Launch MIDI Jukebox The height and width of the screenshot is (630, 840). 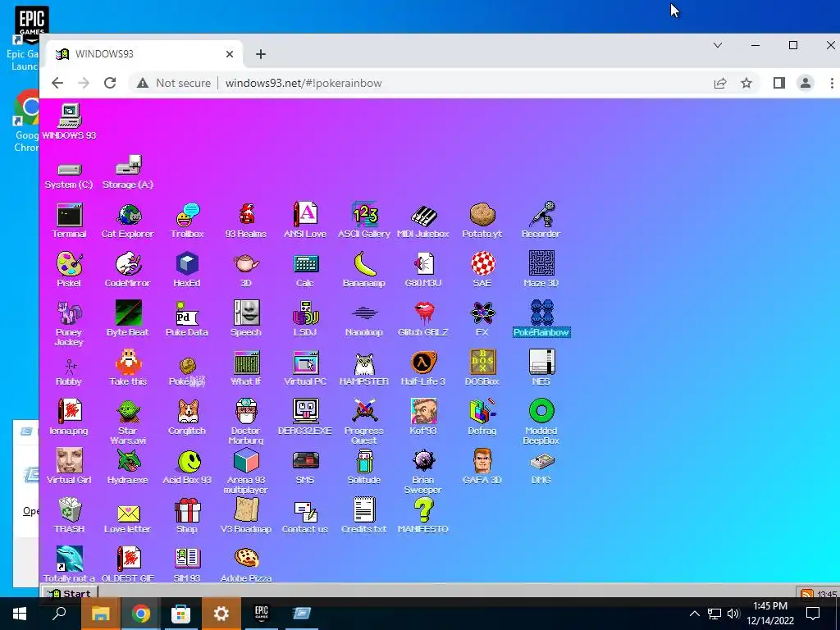coord(423,216)
